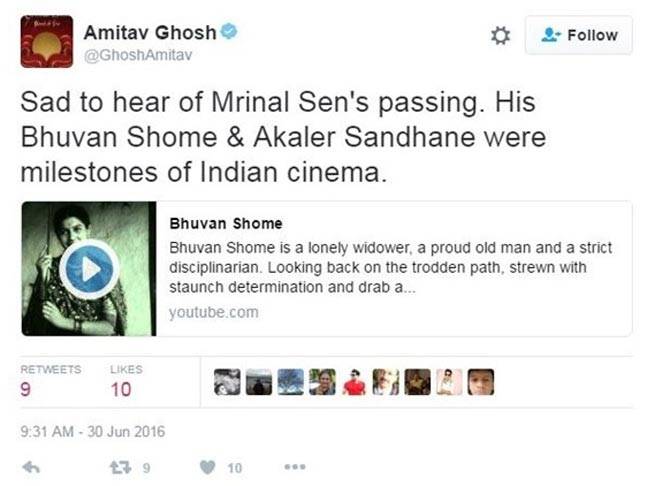Open Amitav Ghosh's profile avatar
The width and height of the screenshot is (647, 486).
click(x=46, y=41)
